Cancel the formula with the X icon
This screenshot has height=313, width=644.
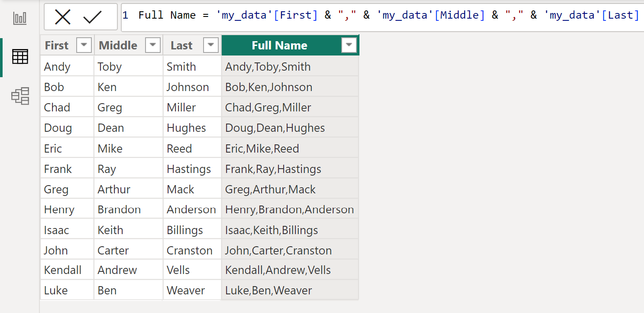pos(63,17)
